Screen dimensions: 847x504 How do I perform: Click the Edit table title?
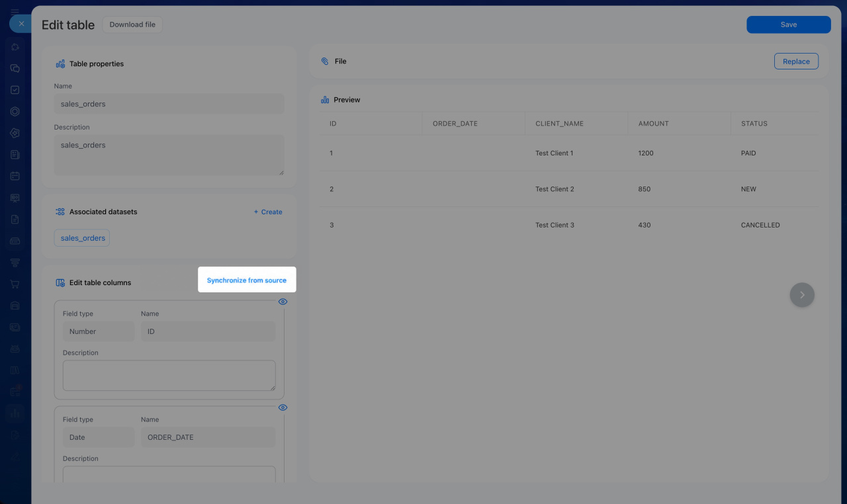(68, 24)
